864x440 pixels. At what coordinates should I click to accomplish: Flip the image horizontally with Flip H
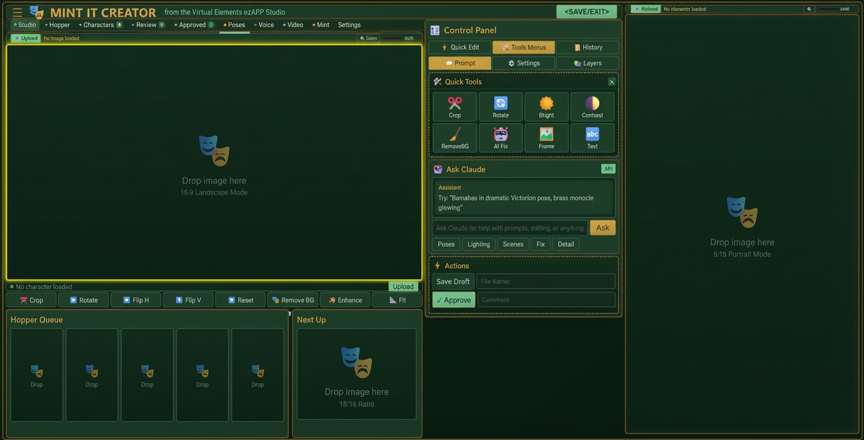(136, 300)
